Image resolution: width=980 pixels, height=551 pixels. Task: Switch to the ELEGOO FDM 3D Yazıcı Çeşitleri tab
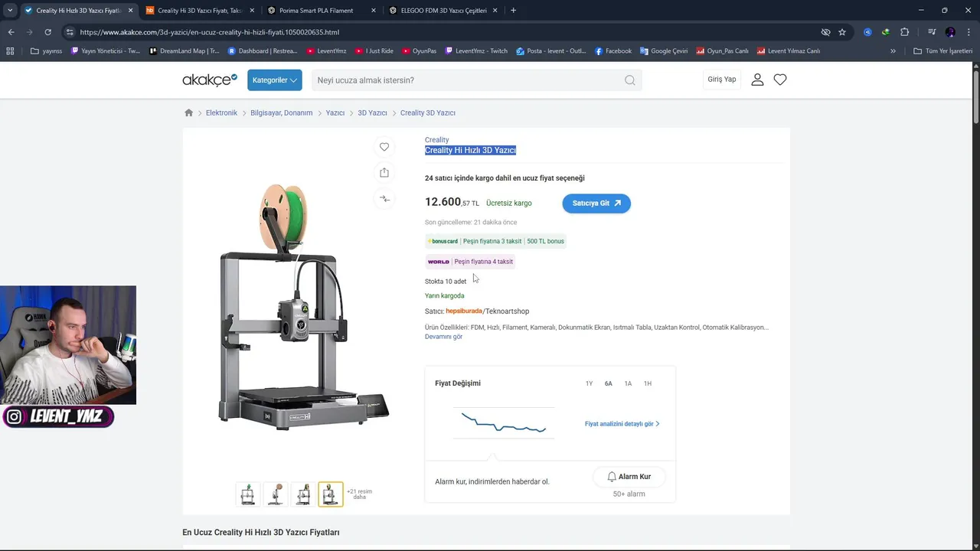(443, 11)
